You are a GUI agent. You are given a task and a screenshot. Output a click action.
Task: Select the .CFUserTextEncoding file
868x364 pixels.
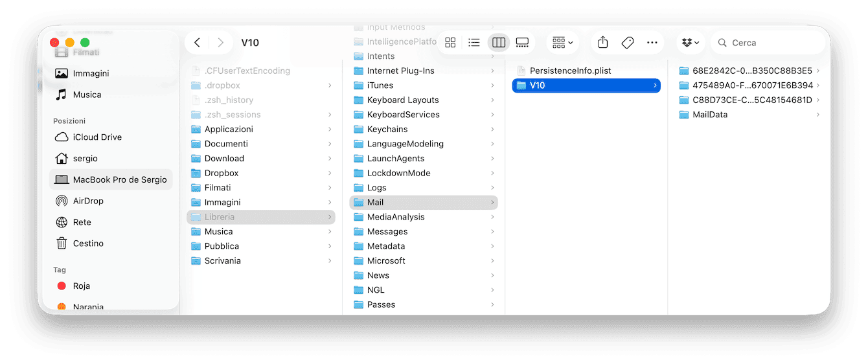(261, 71)
